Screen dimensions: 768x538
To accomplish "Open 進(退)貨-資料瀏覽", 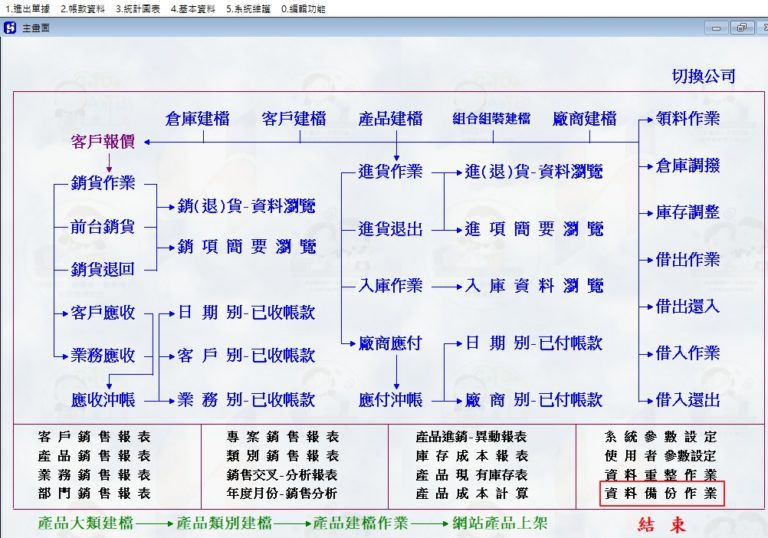I will [534, 171].
